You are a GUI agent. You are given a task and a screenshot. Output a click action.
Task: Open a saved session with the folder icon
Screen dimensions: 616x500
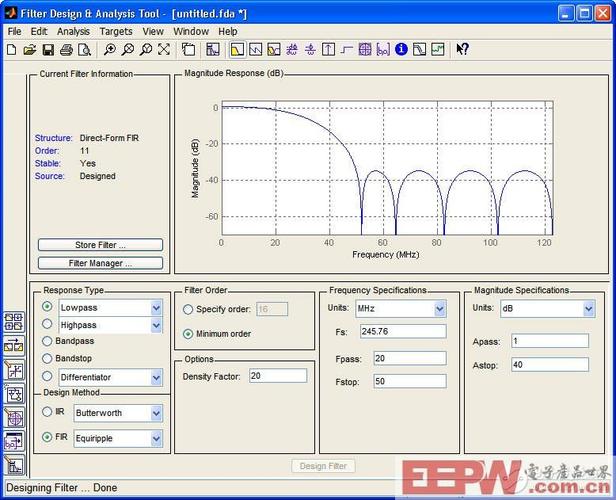(x=29, y=49)
